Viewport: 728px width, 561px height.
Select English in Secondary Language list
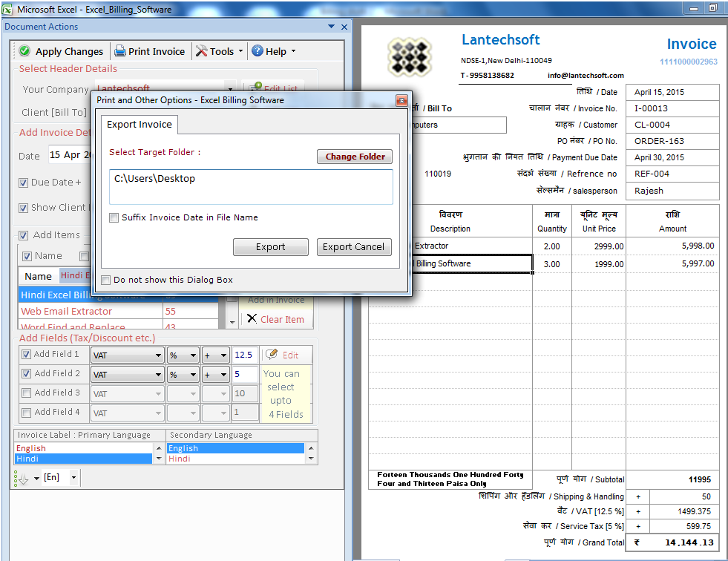coord(235,448)
